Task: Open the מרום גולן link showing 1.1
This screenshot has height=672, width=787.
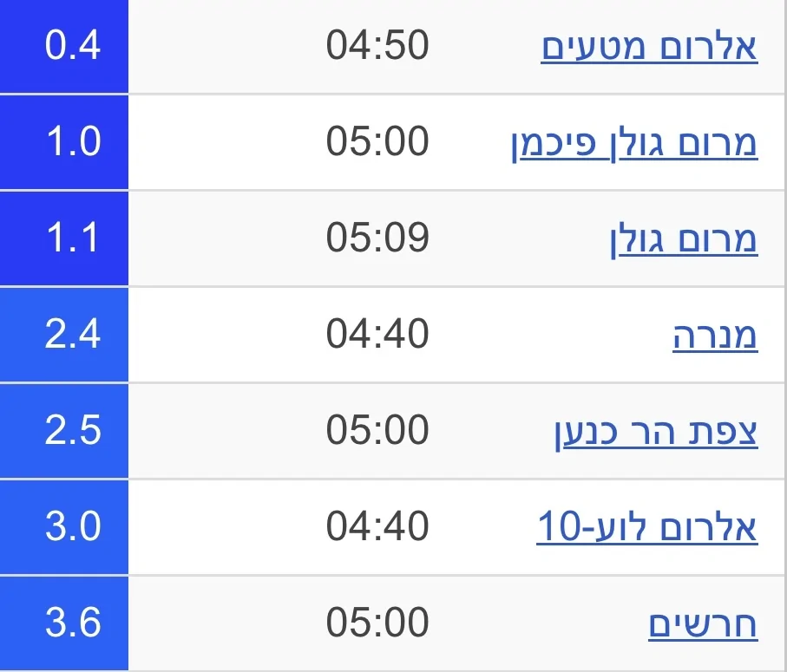Action: [x=683, y=239]
